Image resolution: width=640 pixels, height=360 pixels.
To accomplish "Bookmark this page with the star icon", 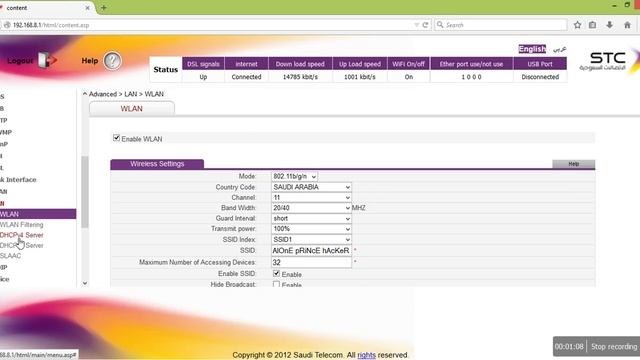I will click(x=577, y=25).
